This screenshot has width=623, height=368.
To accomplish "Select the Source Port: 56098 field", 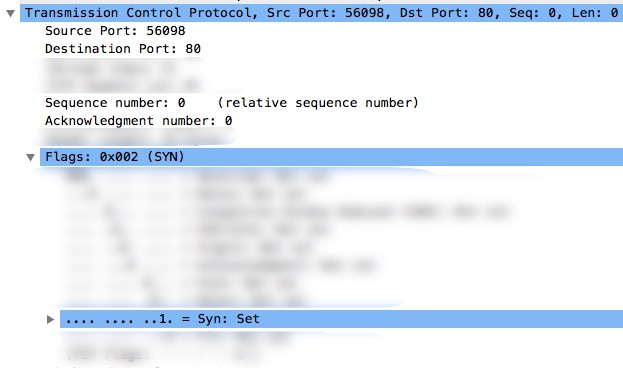I will [x=115, y=31].
